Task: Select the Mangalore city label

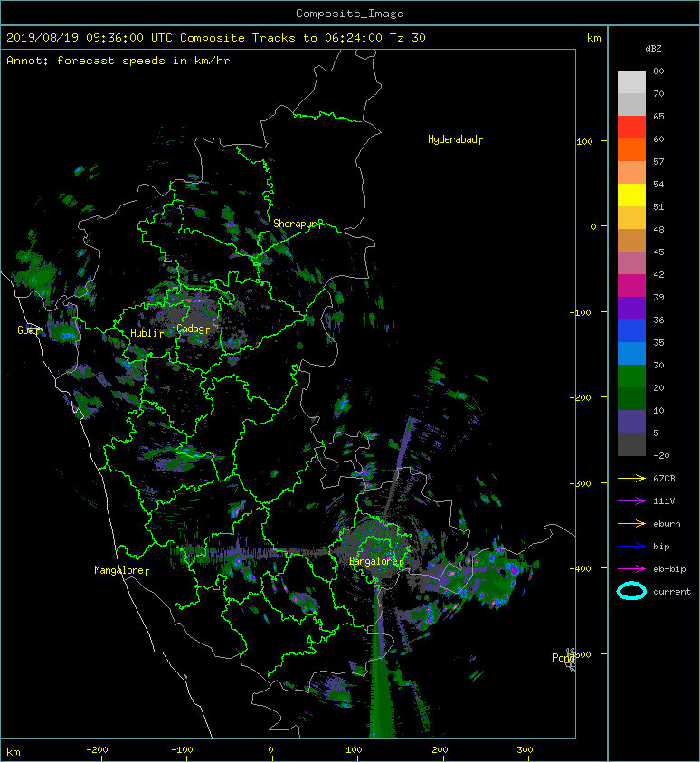Action: pyautogui.click(x=121, y=570)
